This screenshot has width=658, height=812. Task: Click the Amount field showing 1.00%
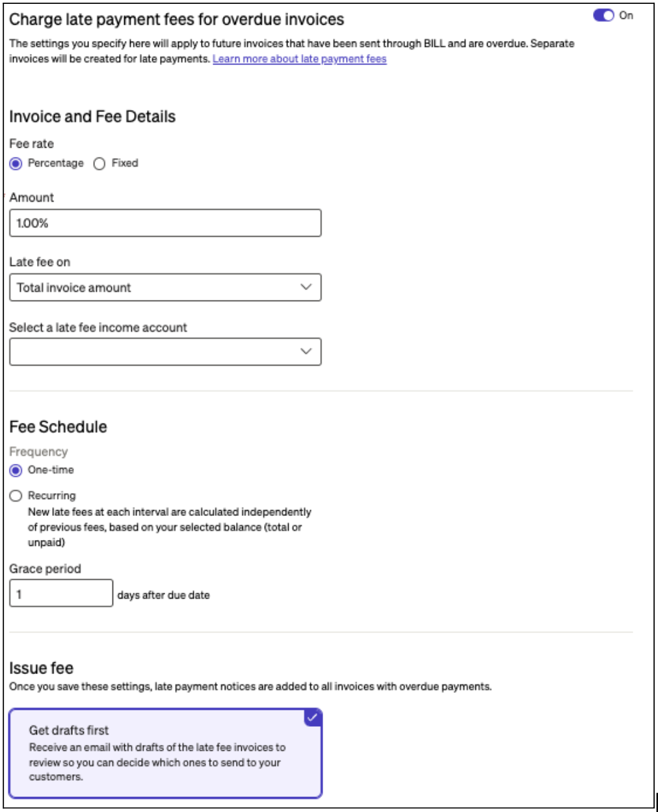[x=165, y=223]
